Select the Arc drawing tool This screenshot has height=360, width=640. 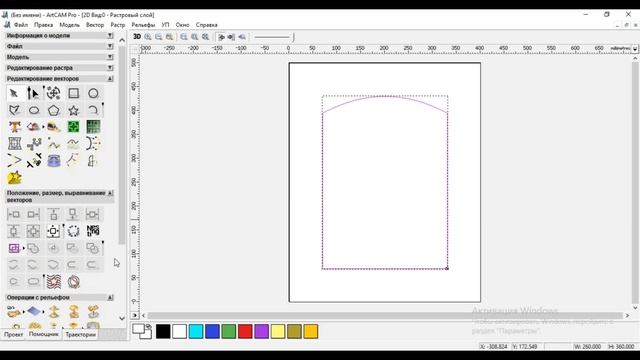93,110
